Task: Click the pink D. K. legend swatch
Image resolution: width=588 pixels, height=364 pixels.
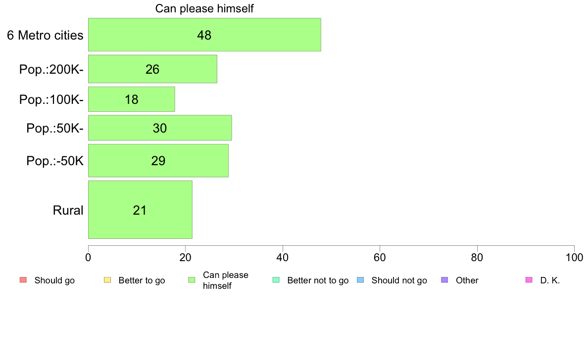Action: click(x=529, y=280)
